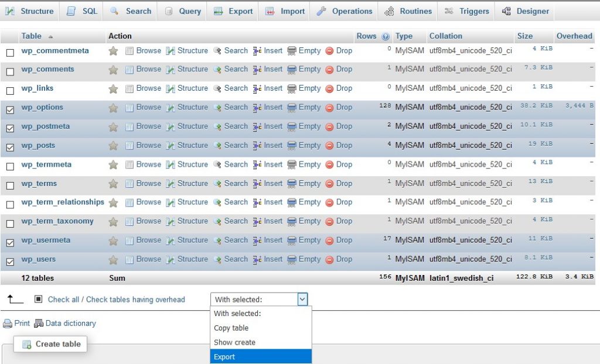Viewport: 600px width, 364px height.
Task: Click the Structure icon for wp_termmeta
Action: [171, 165]
